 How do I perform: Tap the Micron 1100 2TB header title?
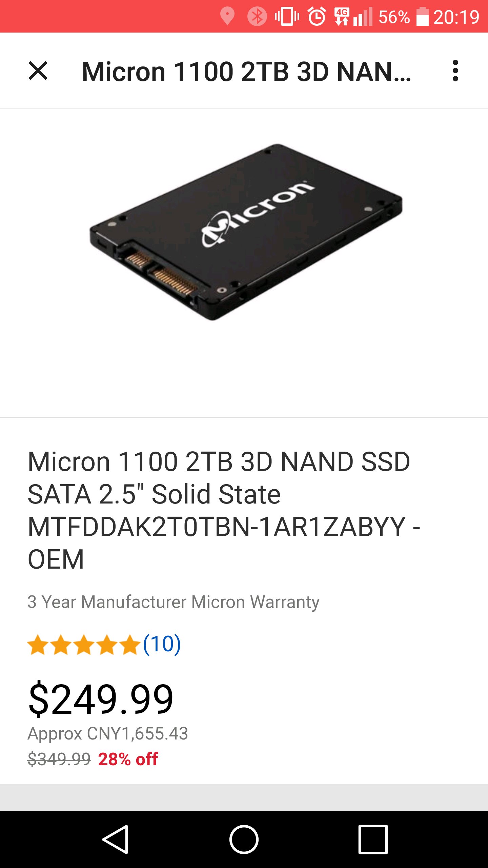coord(246,72)
